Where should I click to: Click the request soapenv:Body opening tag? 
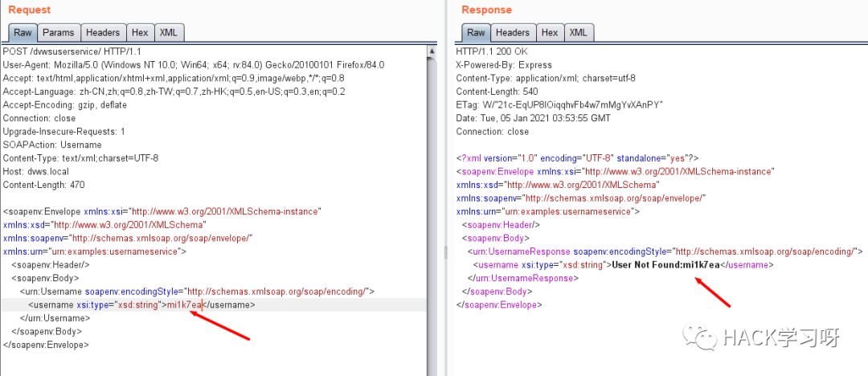(x=45, y=278)
